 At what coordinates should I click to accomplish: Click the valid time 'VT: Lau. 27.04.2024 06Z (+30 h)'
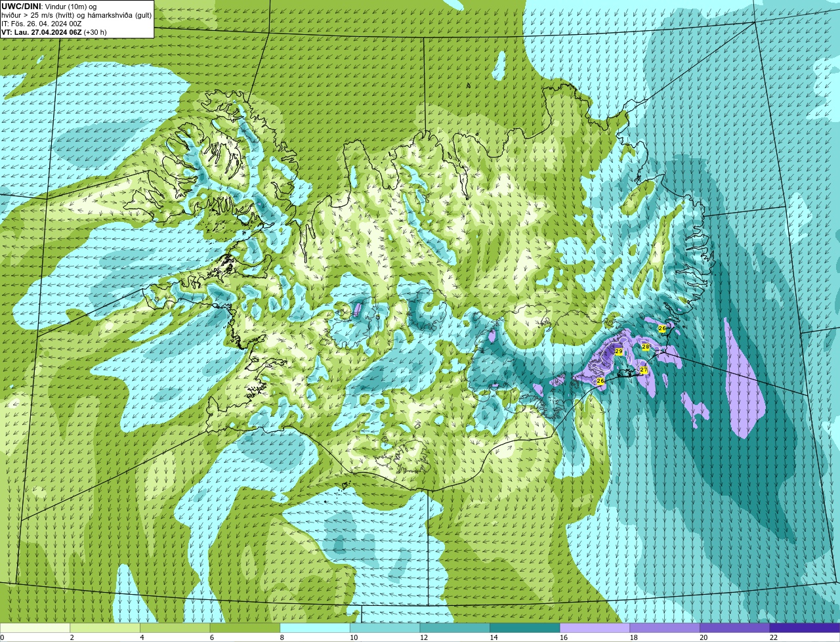[54, 32]
